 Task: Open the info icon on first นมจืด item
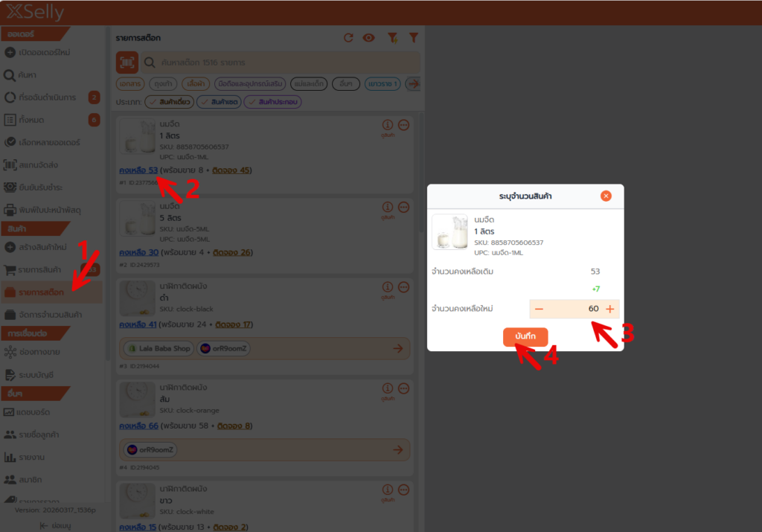coord(387,125)
